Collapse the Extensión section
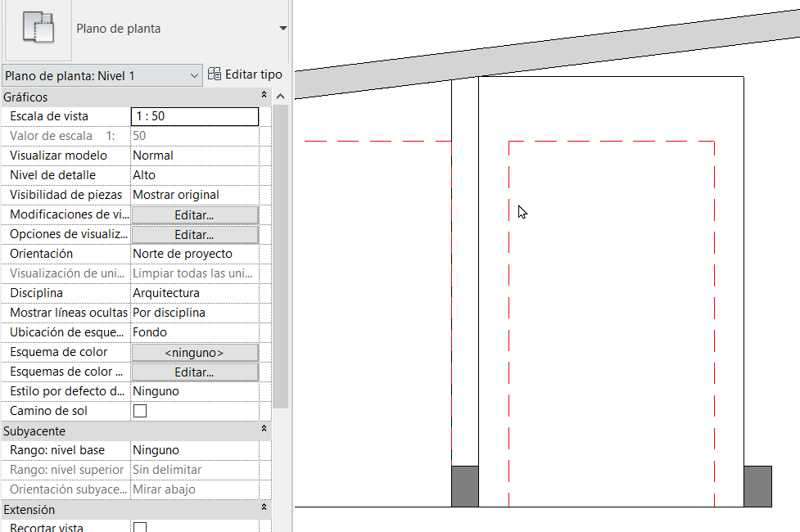 coord(264,507)
